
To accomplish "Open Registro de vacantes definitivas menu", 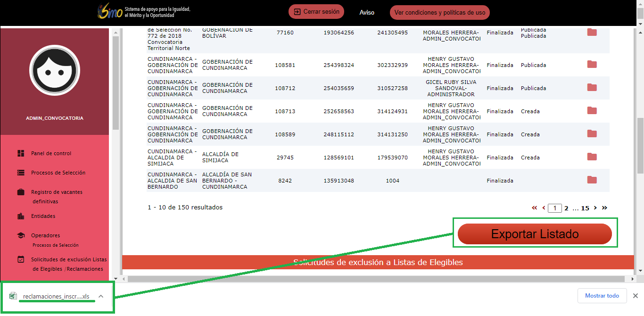I will tap(57, 192).
